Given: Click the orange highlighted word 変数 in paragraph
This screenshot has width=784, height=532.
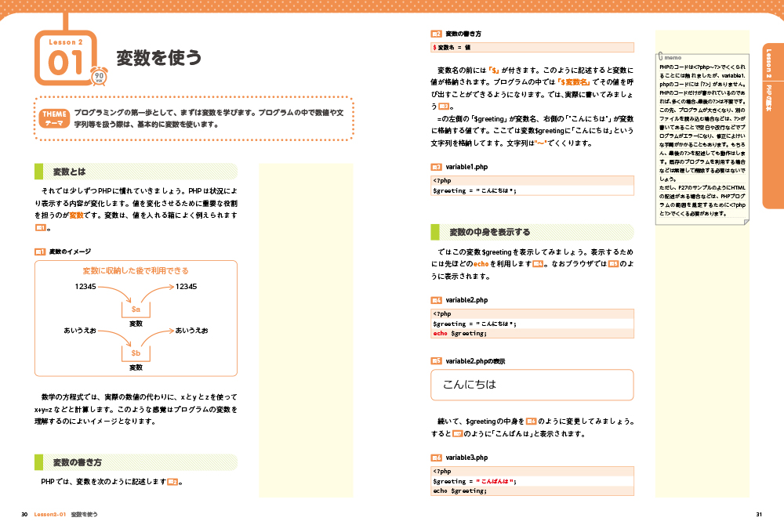Looking at the screenshot, I should point(77,215).
